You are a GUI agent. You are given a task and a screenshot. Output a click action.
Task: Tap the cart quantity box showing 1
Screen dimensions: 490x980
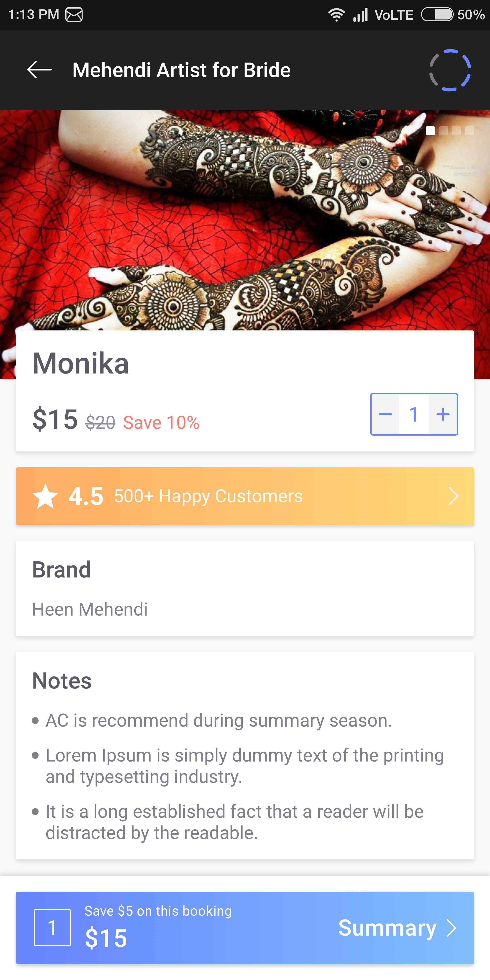(x=53, y=927)
